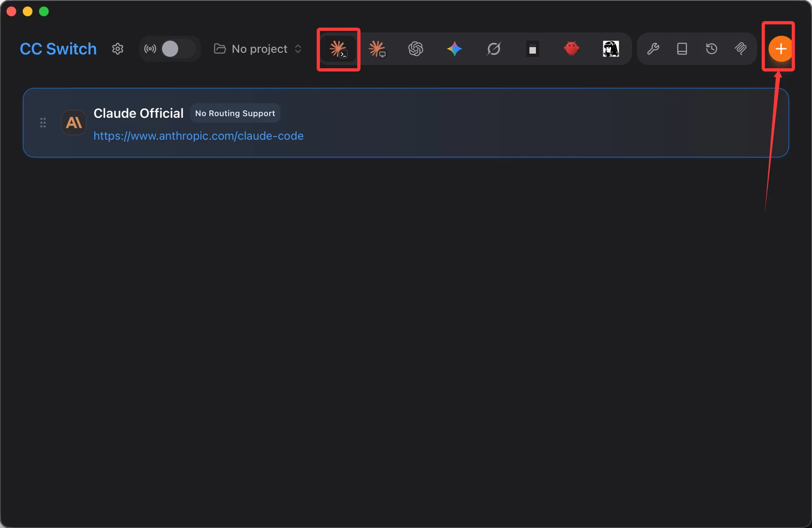This screenshot has width=812, height=528.
Task: Click the folder icon beside No project
Action: click(220, 49)
